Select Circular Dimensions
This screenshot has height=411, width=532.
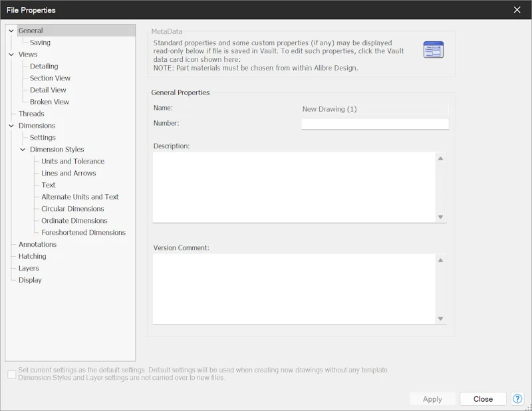coord(72,209)
